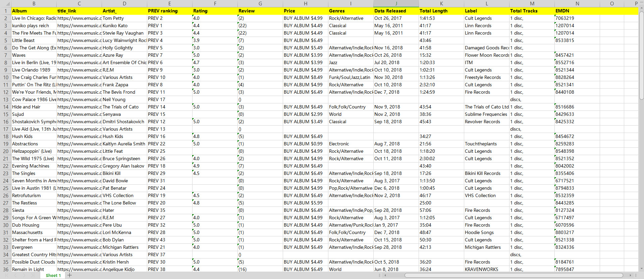Image resolution: width=644 pixels, height=279 pixels.
Task: Select column N header
Action: 577,3
